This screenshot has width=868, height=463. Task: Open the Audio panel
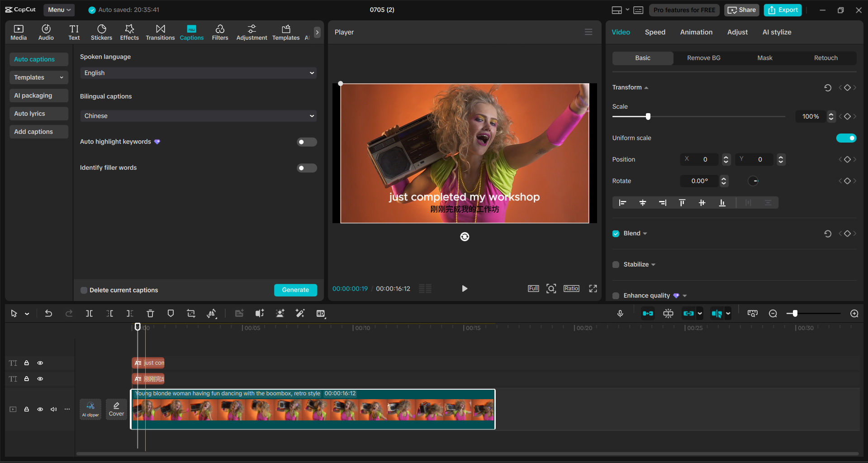click(x=46, y=33)
